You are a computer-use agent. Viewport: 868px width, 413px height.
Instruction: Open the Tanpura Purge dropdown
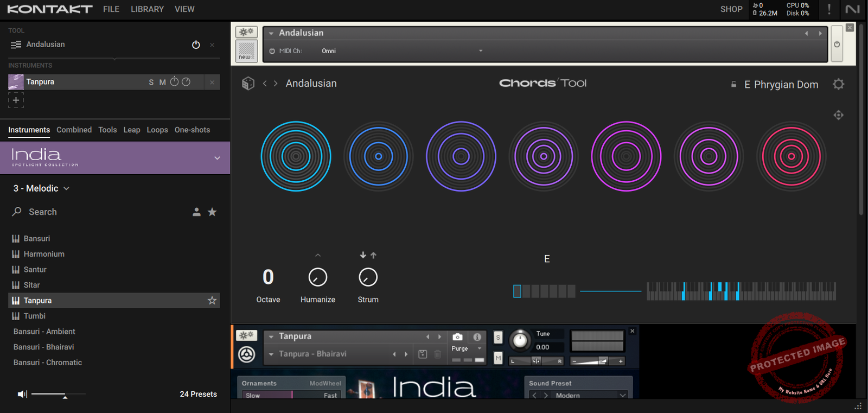click(467, 348)
